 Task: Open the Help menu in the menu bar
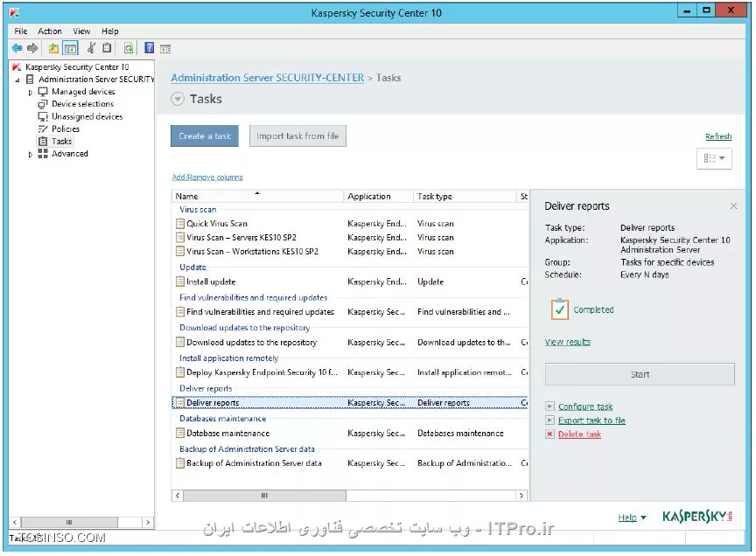pos(110,31)
